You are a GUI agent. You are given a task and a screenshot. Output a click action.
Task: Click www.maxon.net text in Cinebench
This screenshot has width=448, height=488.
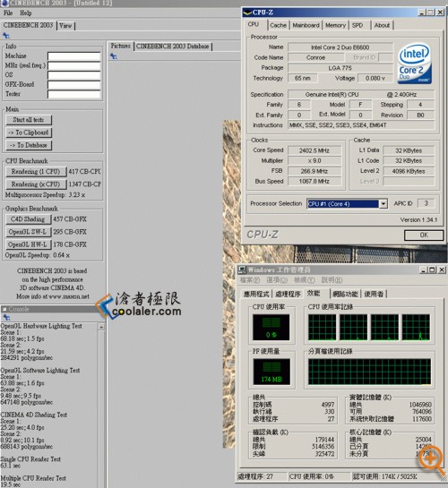point(68,296)
